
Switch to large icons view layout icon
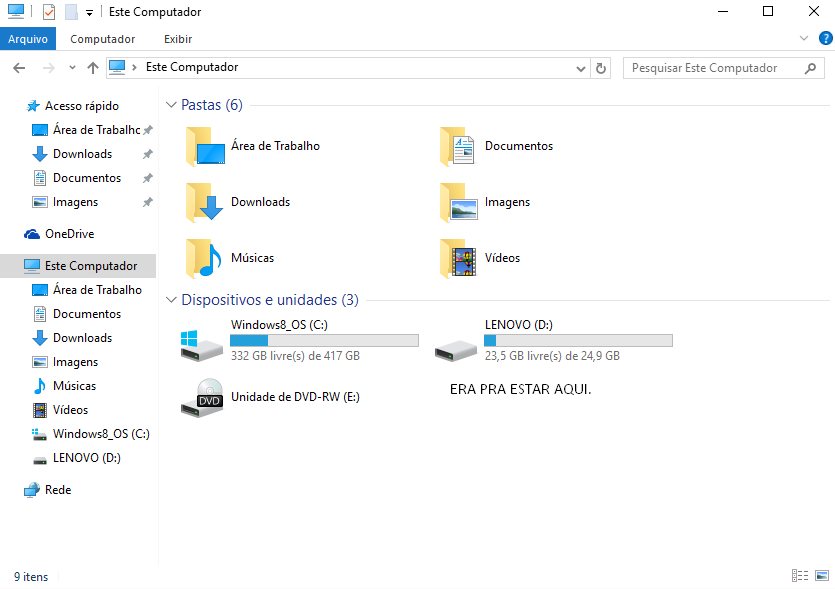tap(822, 576)
